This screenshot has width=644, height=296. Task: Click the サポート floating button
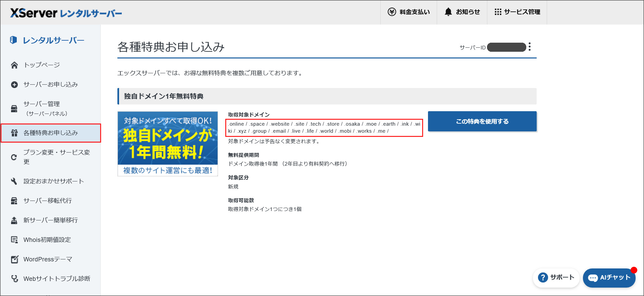pyautogui.click(x=556, y=278)
